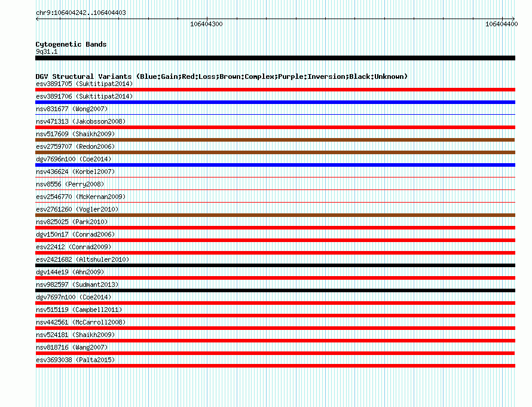Click the red bar under nsv442561
This screenshot has width=532, height=407.
pyautogui.click(x=275, y=328)
